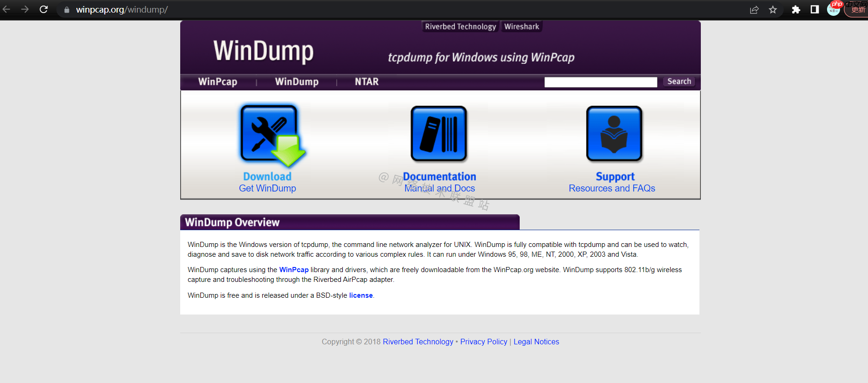Select the Riverbed Technology top tab
The width and height of the screenshot is (868, 383).
461,27
